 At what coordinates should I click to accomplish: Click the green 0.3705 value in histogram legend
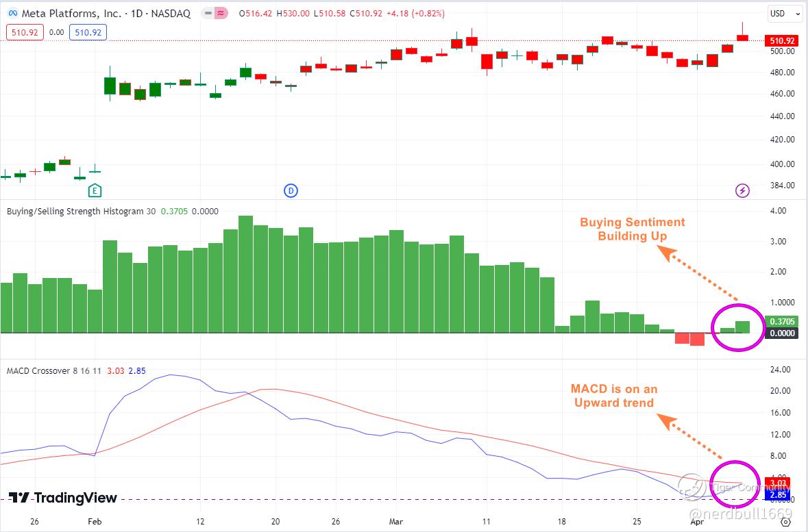coord(174,211)
